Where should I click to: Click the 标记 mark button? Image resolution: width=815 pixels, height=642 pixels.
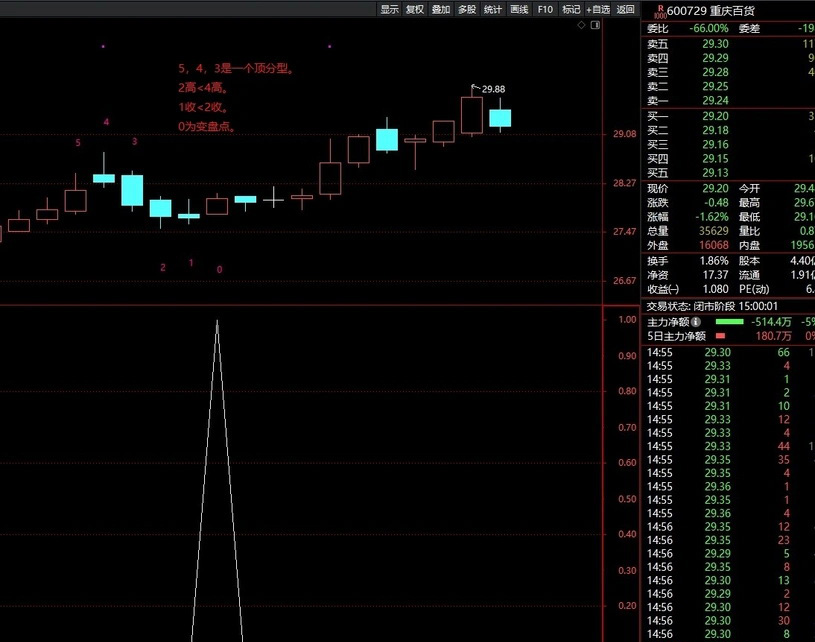[x=571, y=9]
